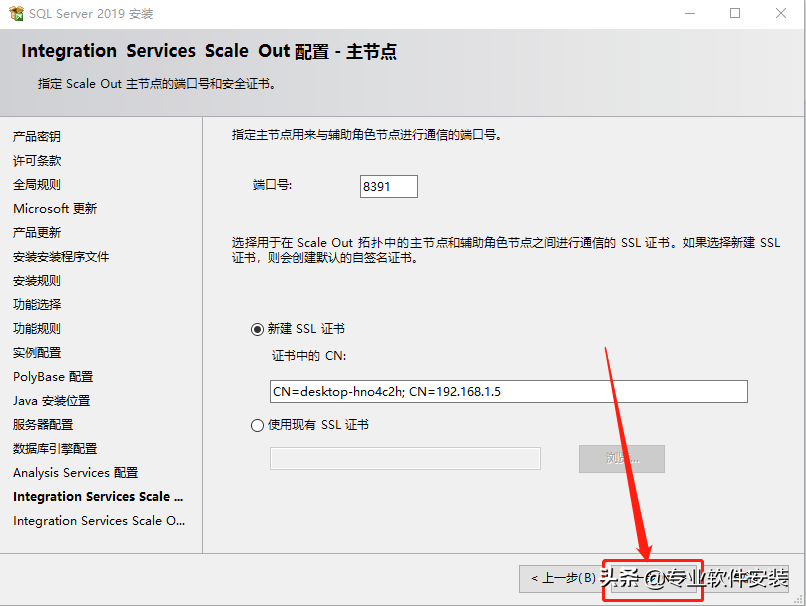Click the 端口号: label
Viewport: 806px width, 606px height.
click(272, 185)
